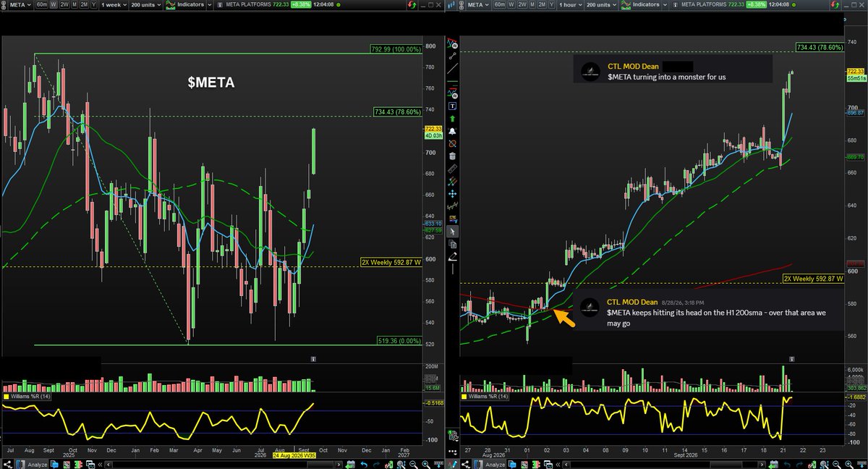Open the alert bell tool
The width and height of the screenshot is (868, 469).
tap(452, 130)
